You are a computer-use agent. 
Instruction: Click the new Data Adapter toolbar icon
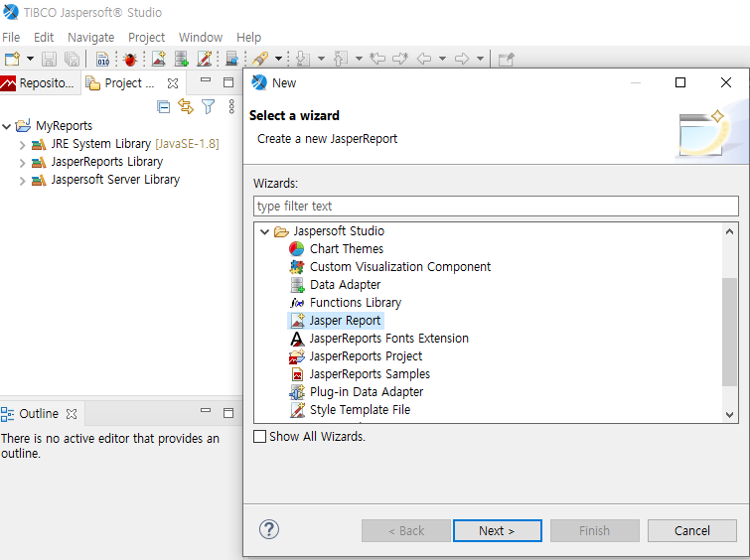181,59
